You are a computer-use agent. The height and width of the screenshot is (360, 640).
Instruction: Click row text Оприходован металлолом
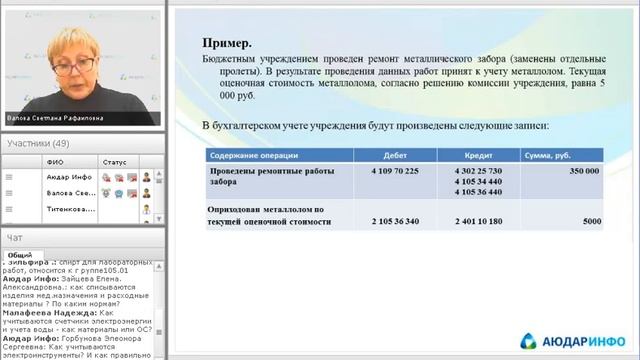coord(269,216)
